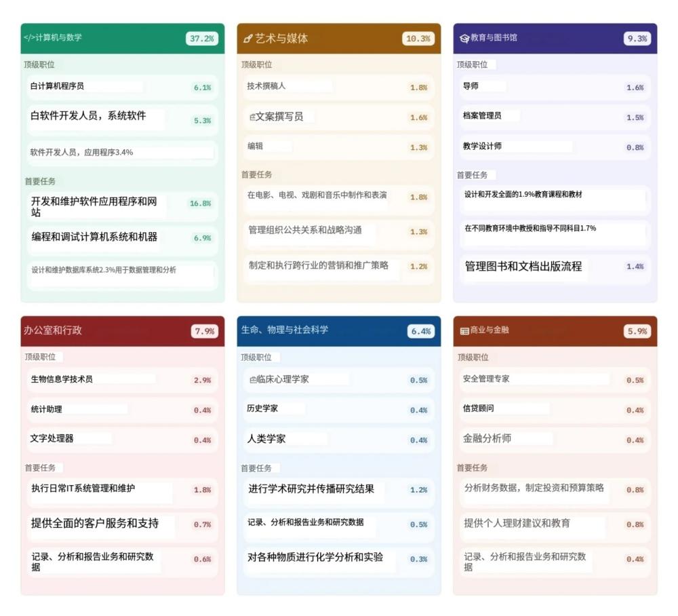
Task: Click the 2.9% value
Action: pyautogui.click(x=202, y=380)
